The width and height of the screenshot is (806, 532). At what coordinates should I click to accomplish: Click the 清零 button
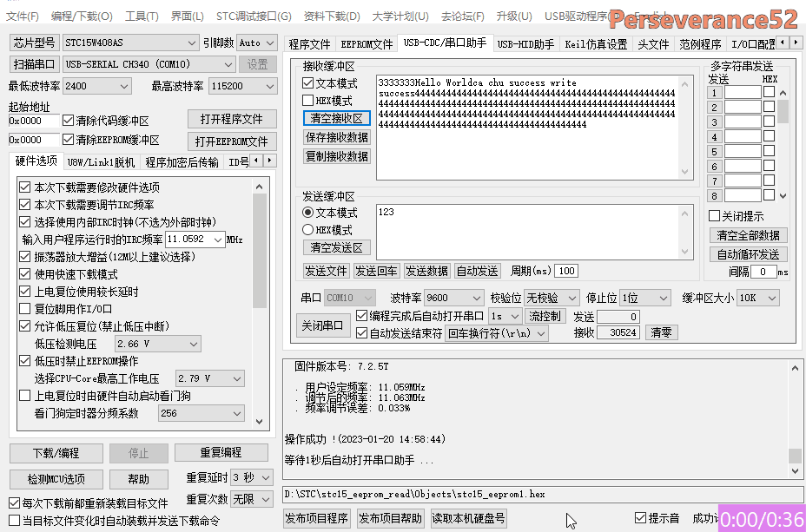[661, 332]
